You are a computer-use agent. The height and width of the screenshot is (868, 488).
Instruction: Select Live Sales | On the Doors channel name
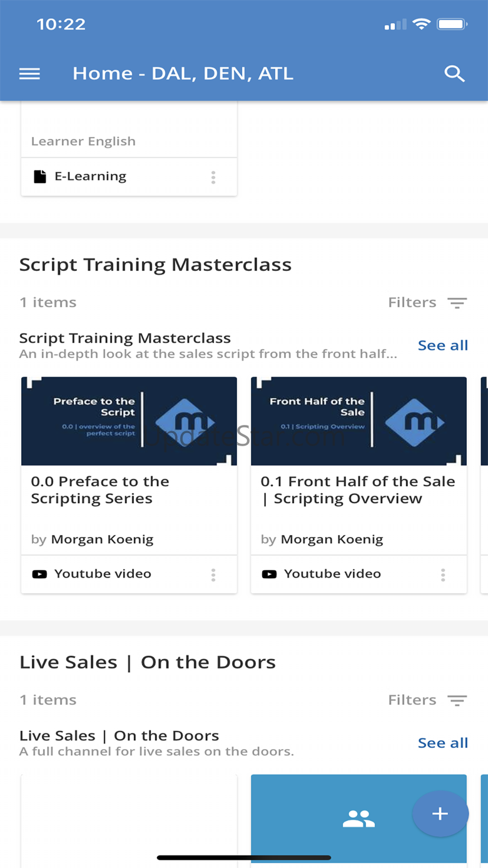[x=119, y=736]
